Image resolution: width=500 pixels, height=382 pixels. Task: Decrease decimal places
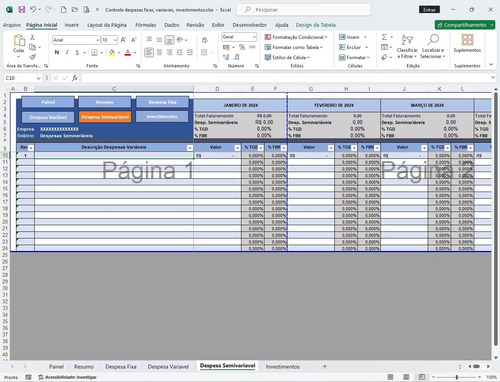[236, 57]
